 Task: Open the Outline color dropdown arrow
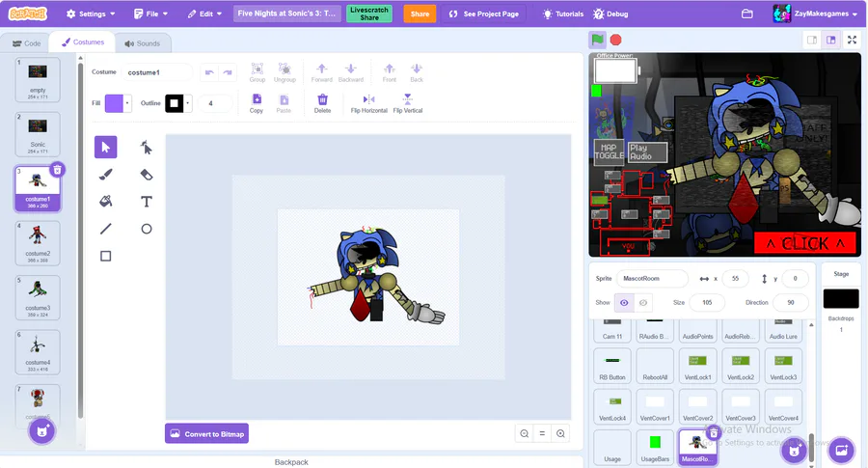(188, 103)
